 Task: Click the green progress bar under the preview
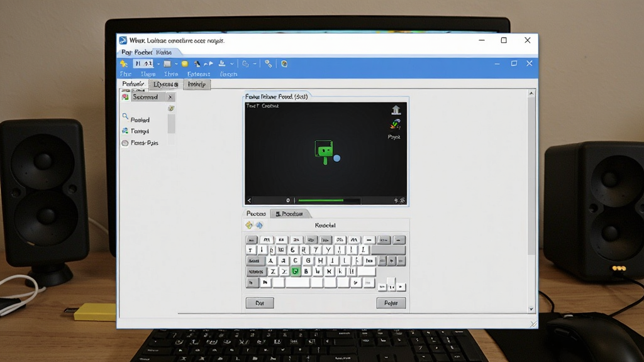321,200
